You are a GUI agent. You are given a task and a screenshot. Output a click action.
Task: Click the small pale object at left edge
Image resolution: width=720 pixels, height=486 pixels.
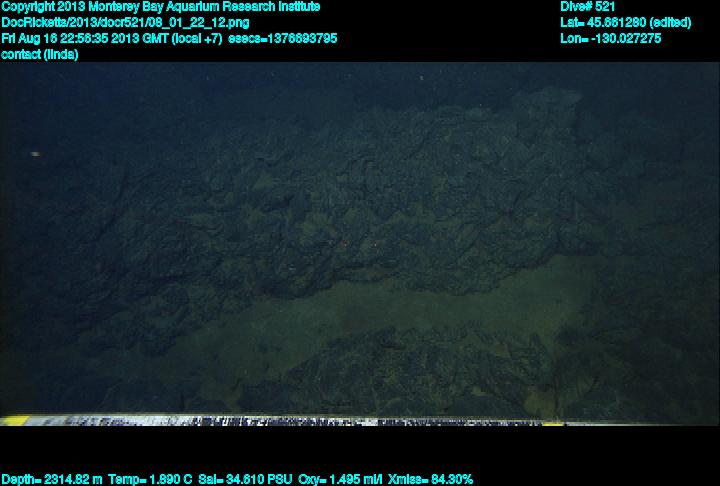[x=36, y=153]
